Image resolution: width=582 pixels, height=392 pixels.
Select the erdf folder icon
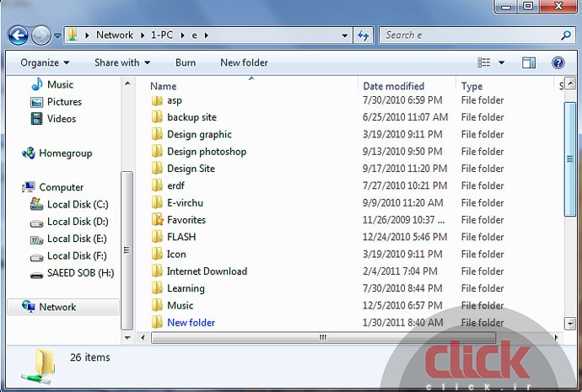157,185
